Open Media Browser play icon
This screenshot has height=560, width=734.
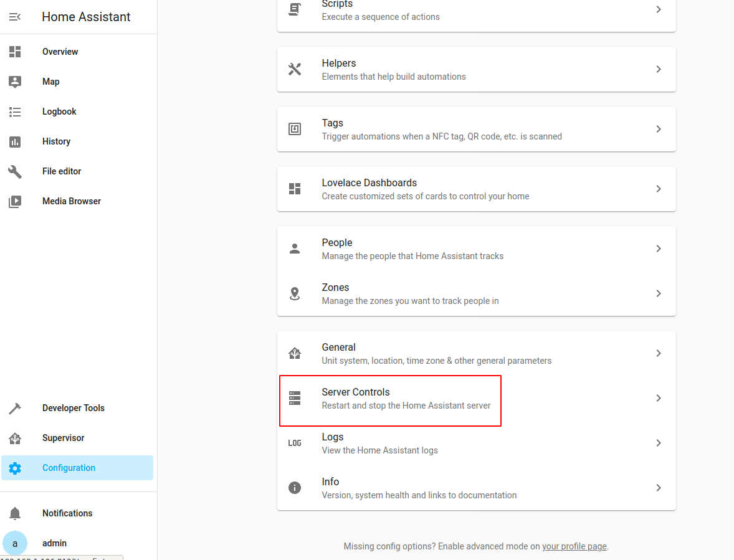(15, 201)
